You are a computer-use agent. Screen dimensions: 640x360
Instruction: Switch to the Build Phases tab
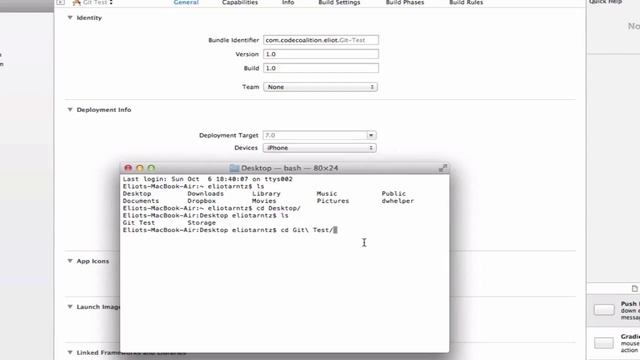pyautogui.click(x=404, y=2)
